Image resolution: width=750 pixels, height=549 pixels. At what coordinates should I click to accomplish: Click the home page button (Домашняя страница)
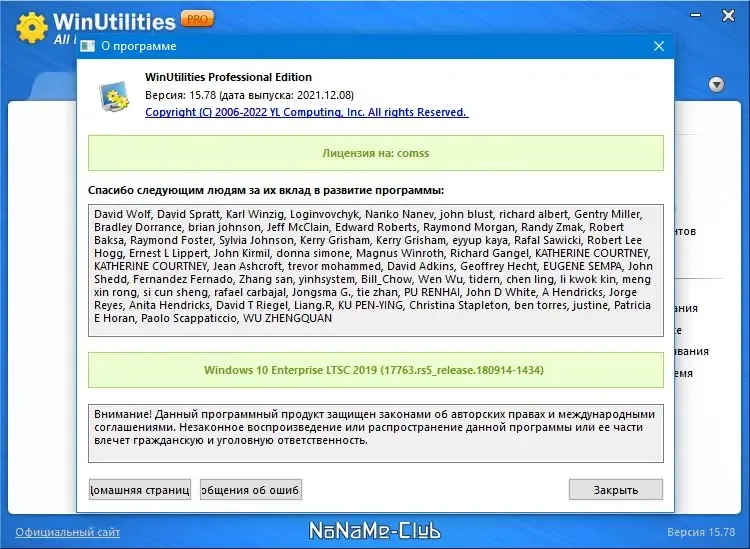click(140, 490)
